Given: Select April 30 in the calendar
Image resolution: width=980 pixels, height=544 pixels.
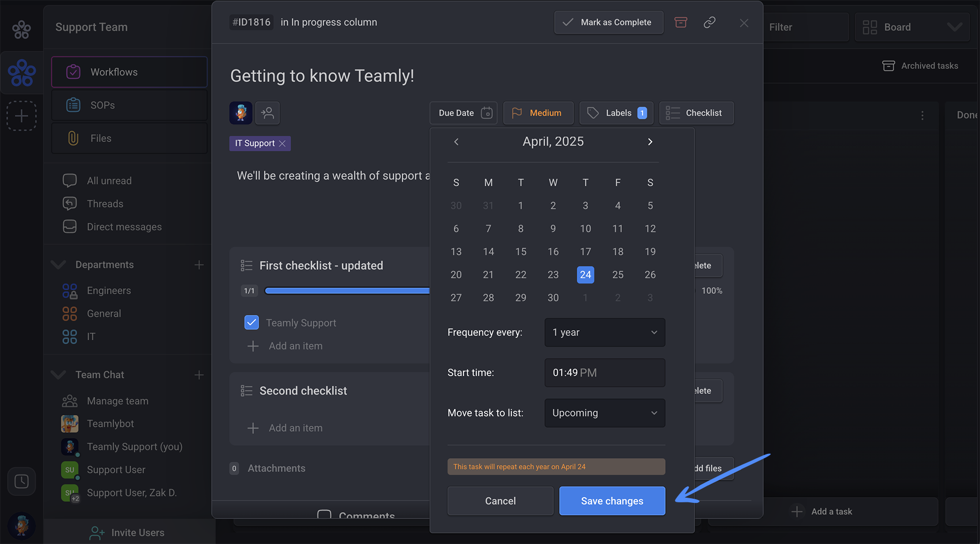Looking at the screenshot, I should tap(553, 298).
